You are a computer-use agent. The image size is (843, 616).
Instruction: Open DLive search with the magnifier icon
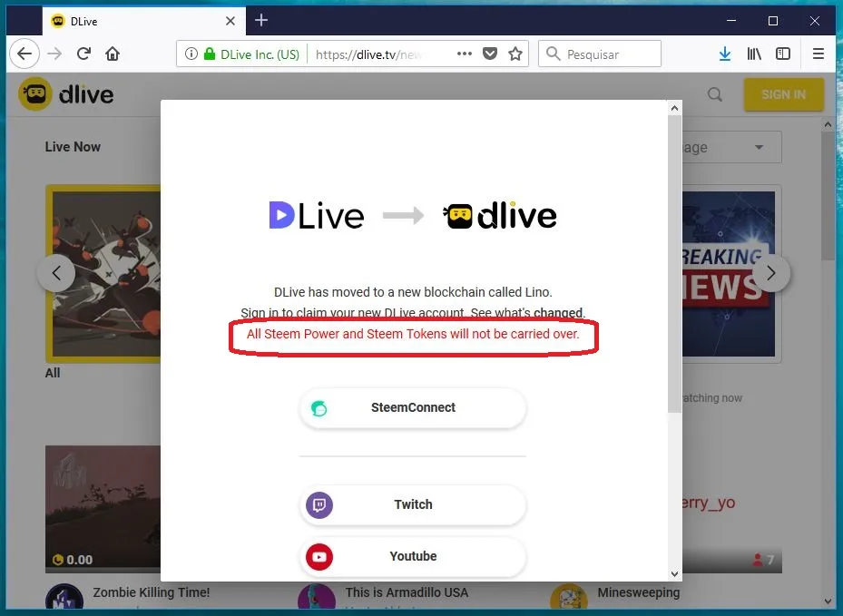click(715, 94)
